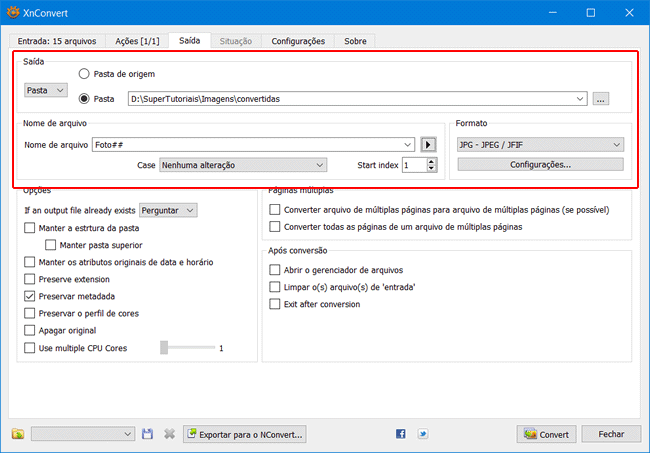Open the Facebook link icon
Screen dimensions: 650x453
401,434
